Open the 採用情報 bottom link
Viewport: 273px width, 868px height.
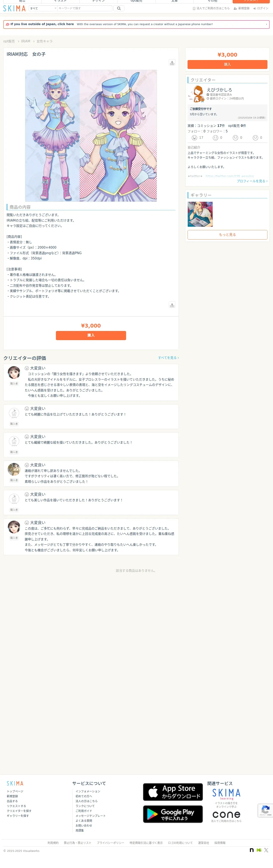[220, 843]
